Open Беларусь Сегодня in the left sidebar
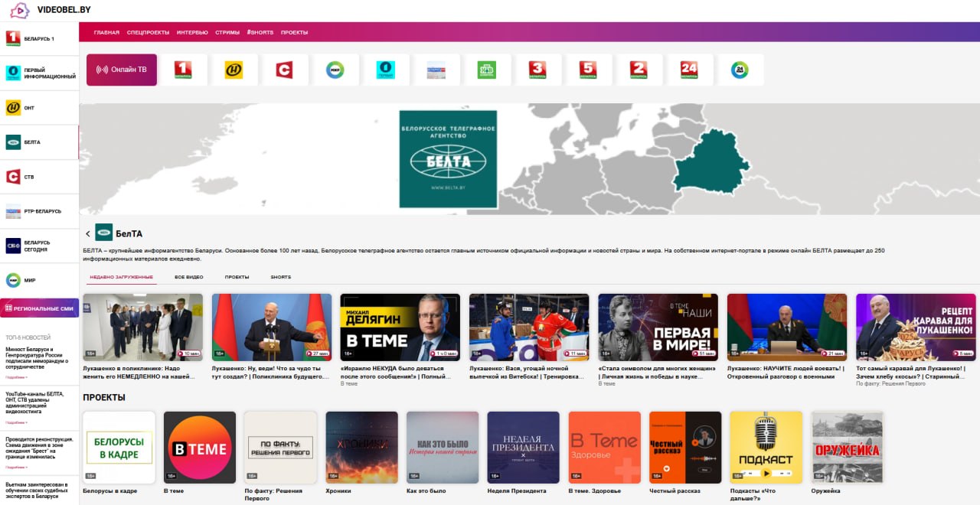Screen dimensions: 980x505 [38, 246]
